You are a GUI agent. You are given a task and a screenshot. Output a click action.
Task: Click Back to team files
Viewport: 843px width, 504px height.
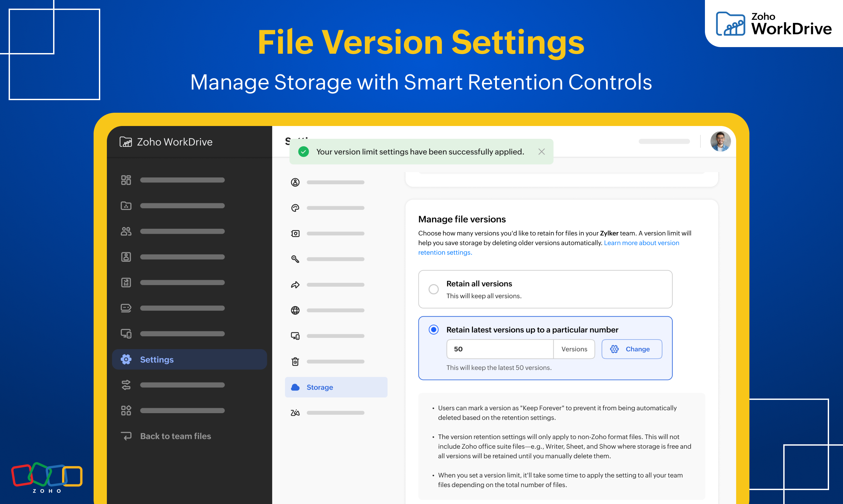[175, 436]
